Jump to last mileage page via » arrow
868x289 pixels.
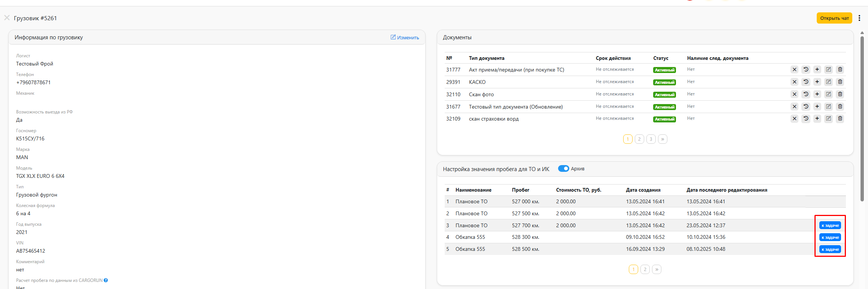657,270
